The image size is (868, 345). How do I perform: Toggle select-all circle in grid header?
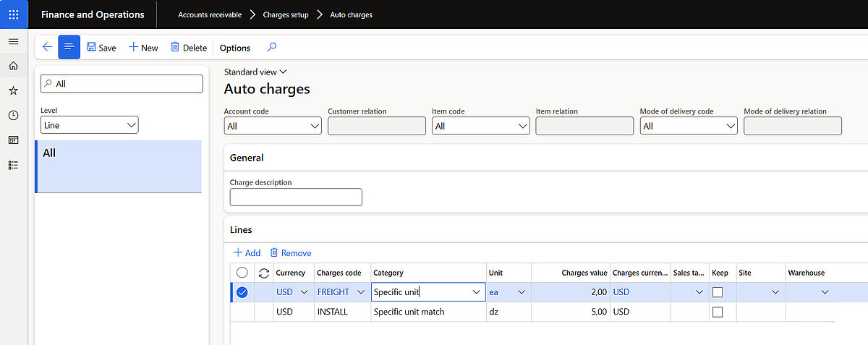click(x=242, y=273)
